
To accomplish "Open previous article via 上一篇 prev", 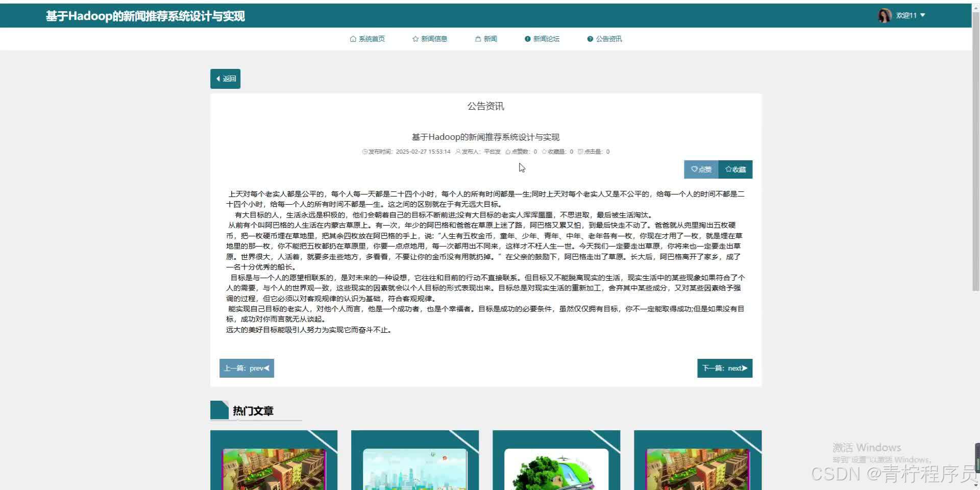I will 247,368.
